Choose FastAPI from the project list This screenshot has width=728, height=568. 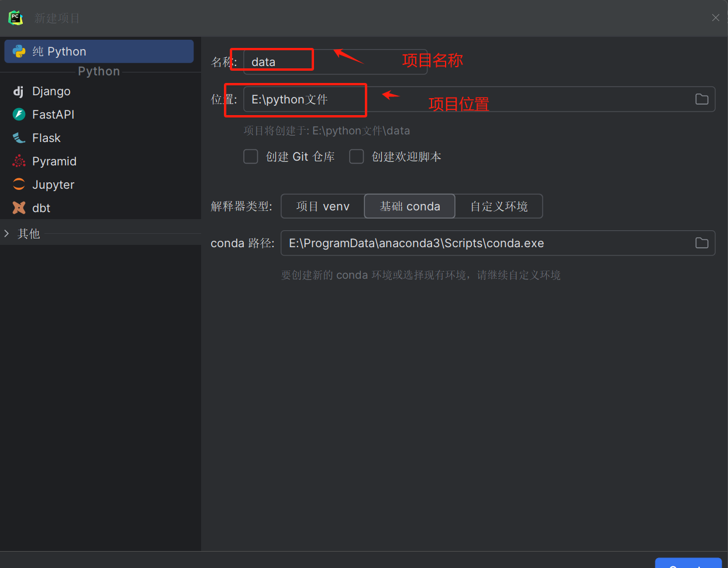[53, 115]
